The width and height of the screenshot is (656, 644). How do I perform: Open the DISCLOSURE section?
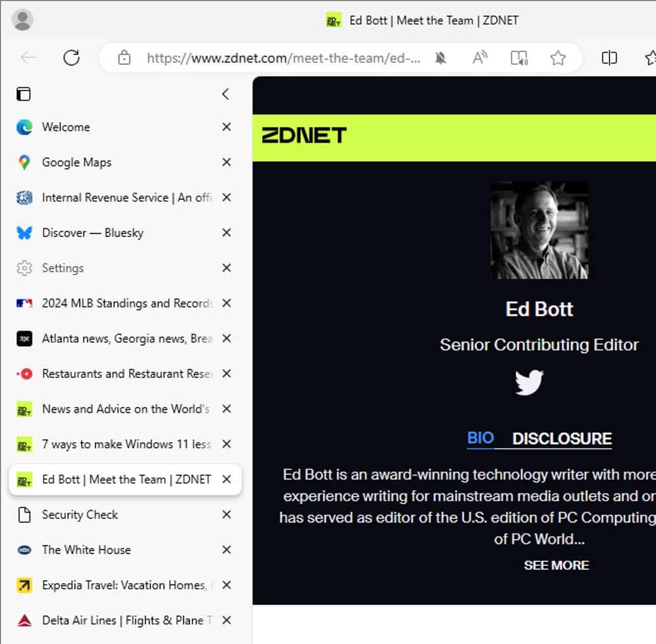pos(562,439)
